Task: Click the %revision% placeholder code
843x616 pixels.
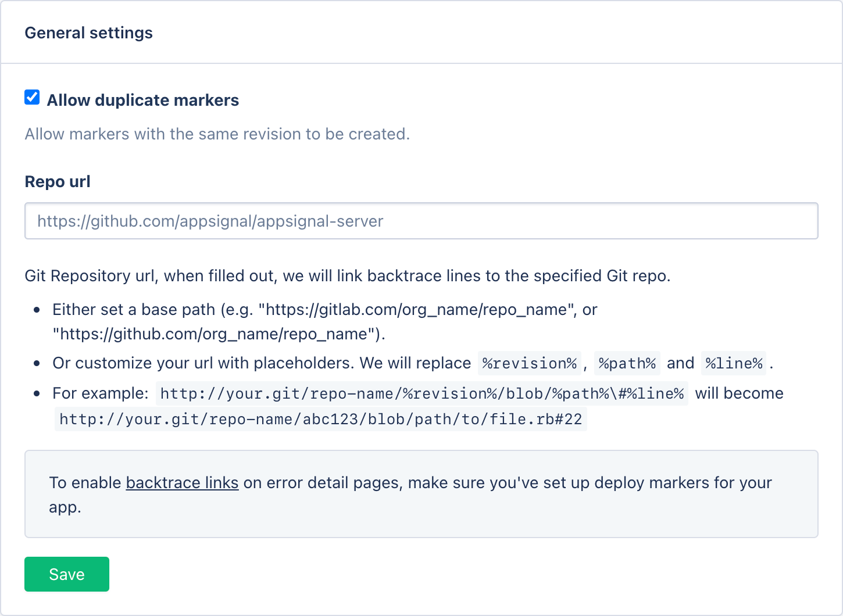Action: click(529, 364)
